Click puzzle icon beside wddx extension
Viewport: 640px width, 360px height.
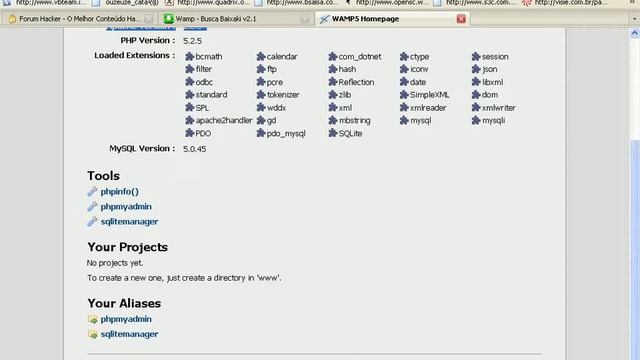coord(261,107)
